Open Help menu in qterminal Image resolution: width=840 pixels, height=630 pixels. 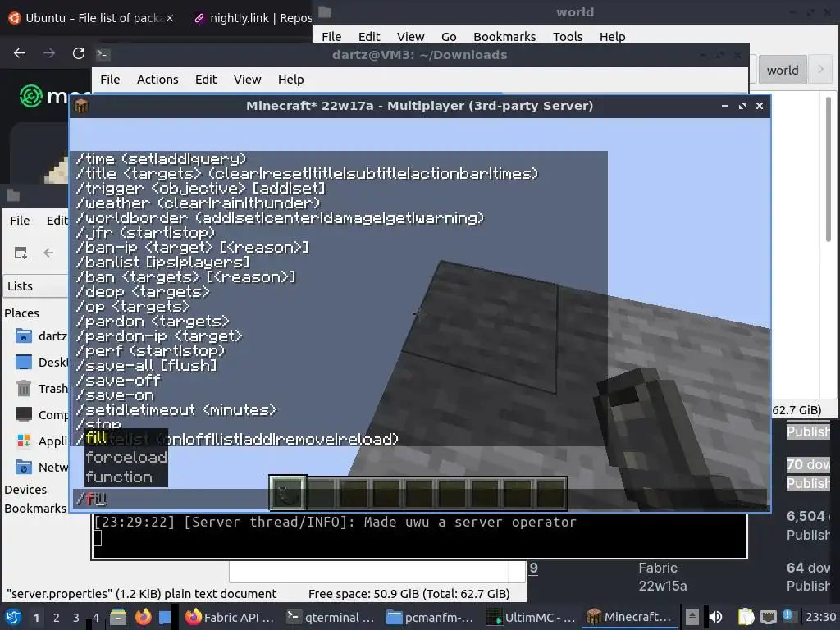291,80
